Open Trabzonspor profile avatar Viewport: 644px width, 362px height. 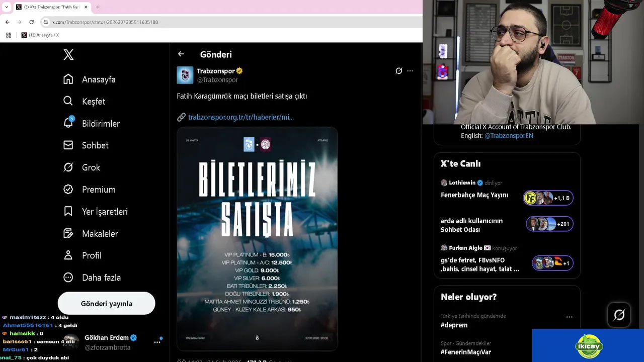click(x=185, y=75)
